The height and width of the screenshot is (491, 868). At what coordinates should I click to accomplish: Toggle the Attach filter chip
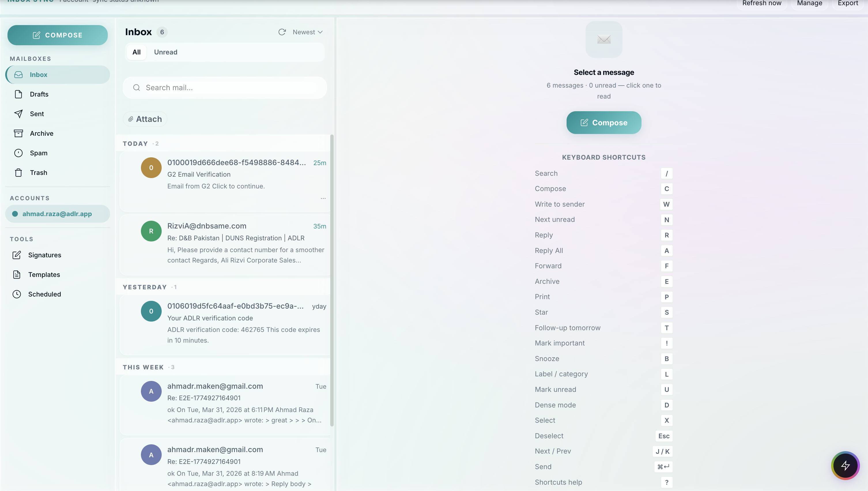[x=145, y=119]
